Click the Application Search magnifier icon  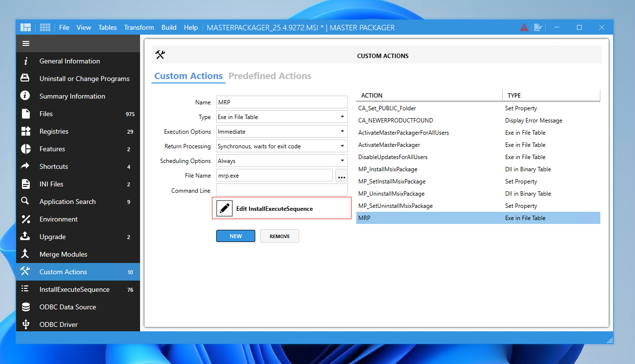(x=25, y=202)
